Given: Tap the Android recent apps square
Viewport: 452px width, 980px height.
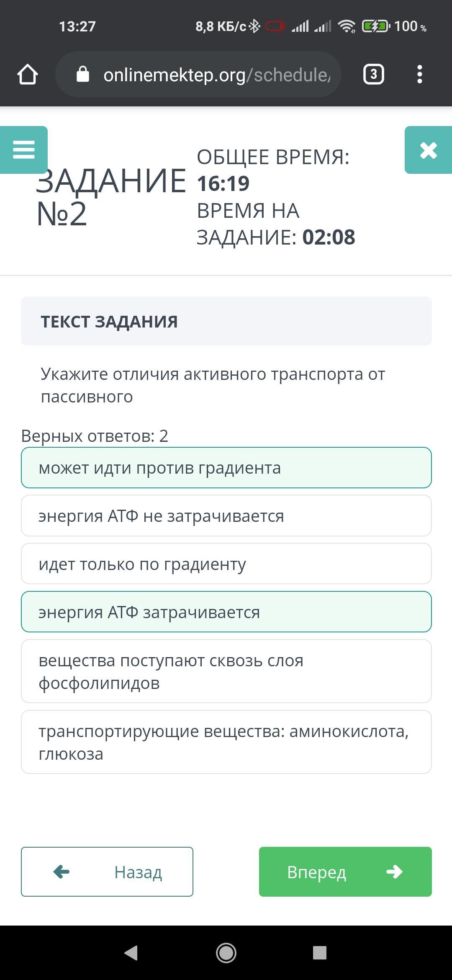Looking at the screenshot, I should pyautogui.click(x=320, y=953).
